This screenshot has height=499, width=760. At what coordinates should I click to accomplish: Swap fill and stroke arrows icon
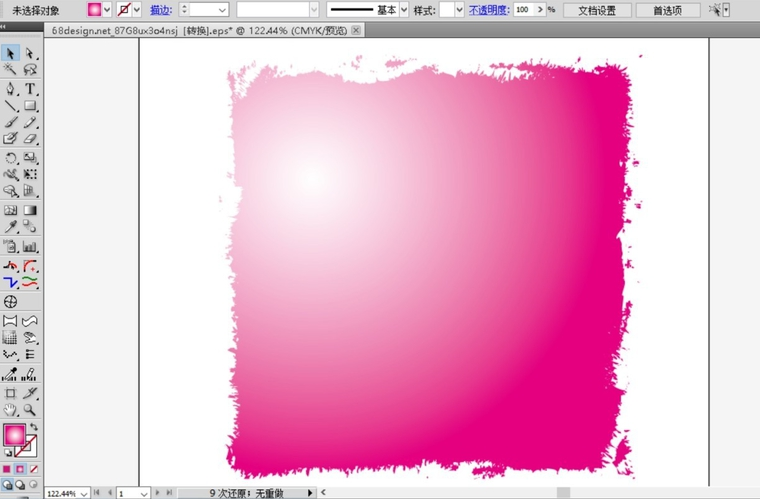point(34,427)
